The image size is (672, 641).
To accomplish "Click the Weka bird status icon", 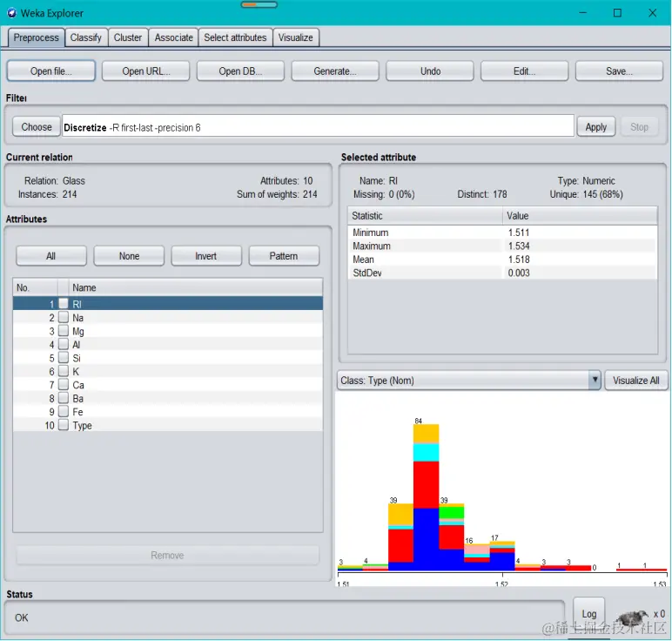I will pyautogui.click(x=633, y=617).
